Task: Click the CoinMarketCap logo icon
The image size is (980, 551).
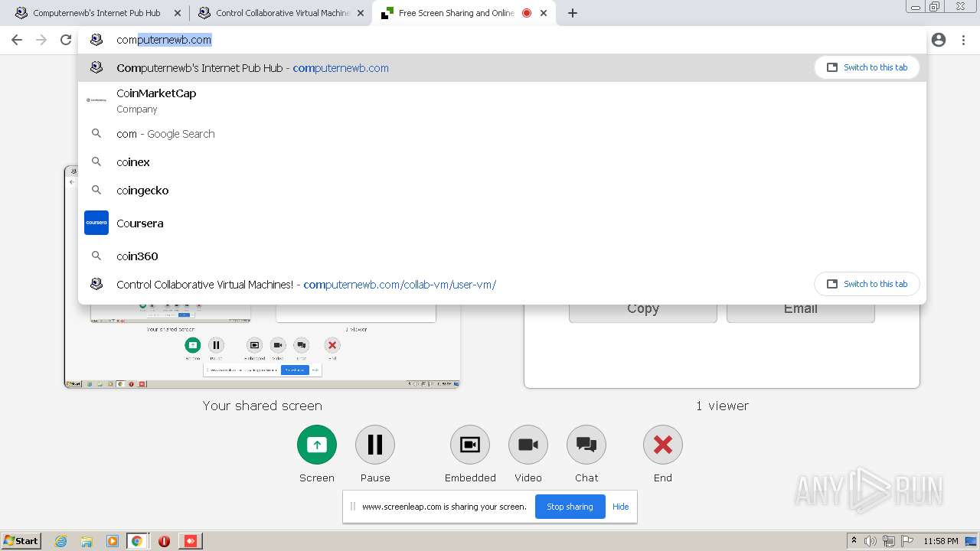Action: pos(96,100)
